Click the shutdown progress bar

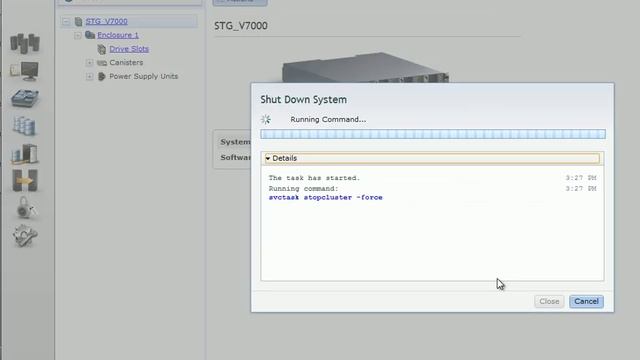click(433, 134)
